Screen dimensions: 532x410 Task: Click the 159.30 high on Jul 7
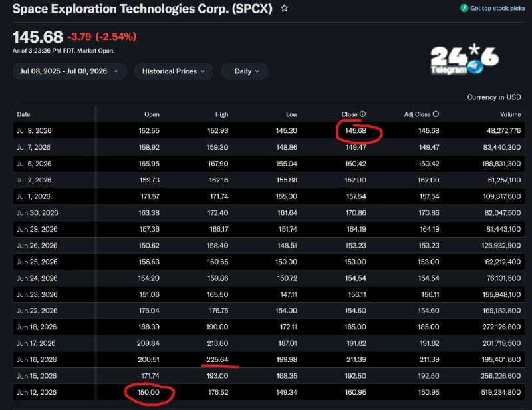(218, 147)
